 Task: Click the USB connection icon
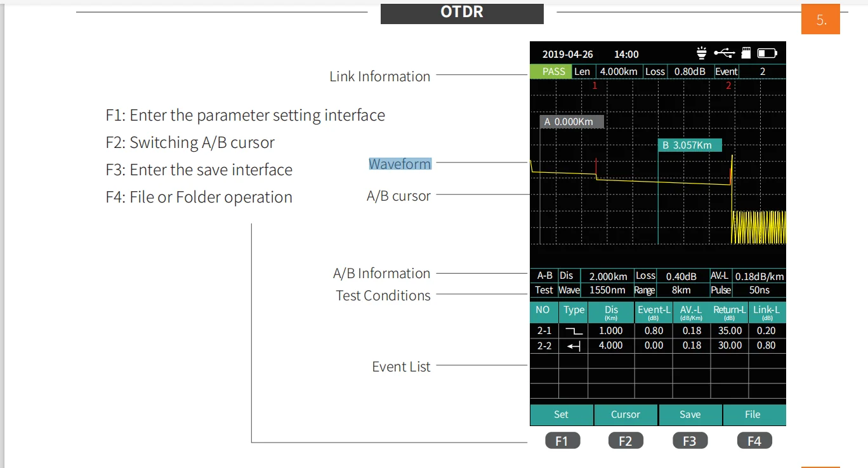pos(724,53)
